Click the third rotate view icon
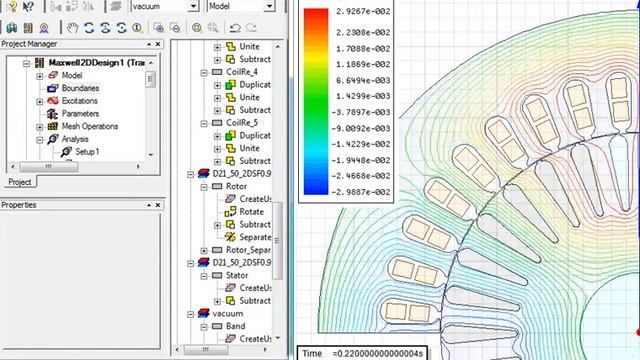The width and height of the screenshot is (640, 360). click(x=121, y=28)
